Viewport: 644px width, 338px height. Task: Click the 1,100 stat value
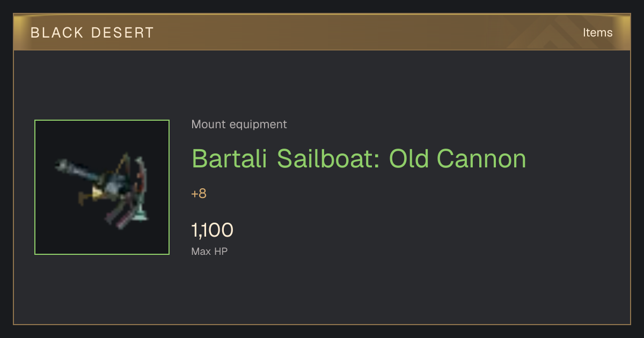[x=213, y=230]
